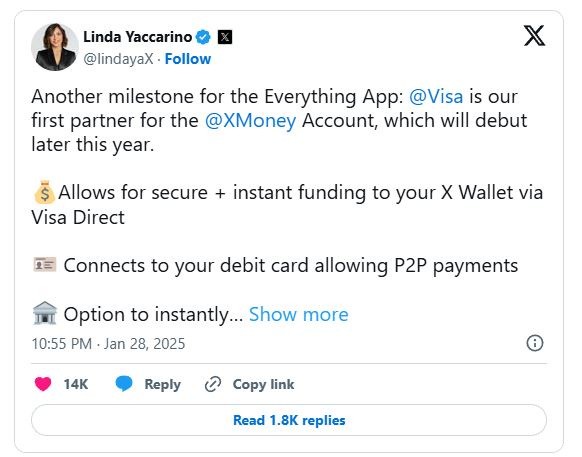Click the Linda Yaccarino display name
The height and width of the screenshot is (457, 582).
(x=137, y=37)
